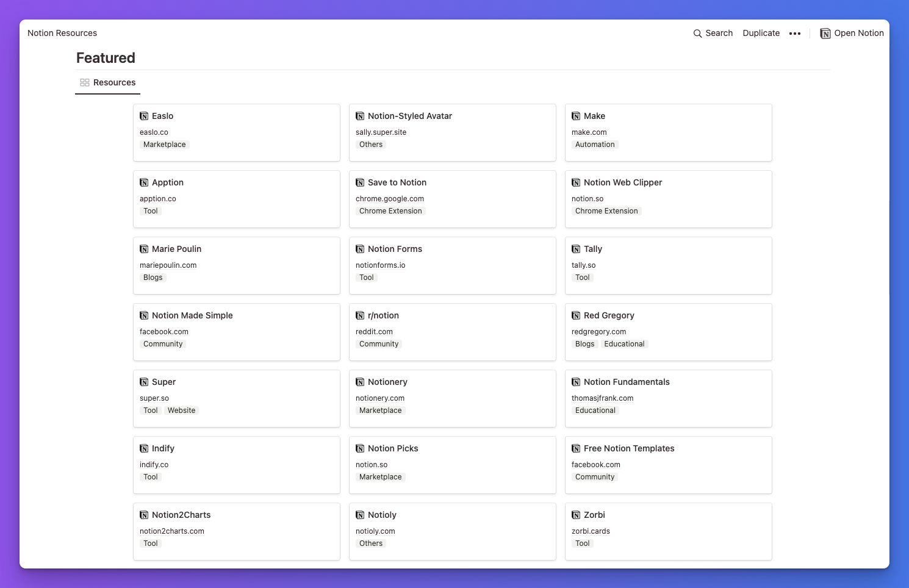Click the page icon on the Make card
This screenshot has height=588, width=909.
click(x=576, y=116)
